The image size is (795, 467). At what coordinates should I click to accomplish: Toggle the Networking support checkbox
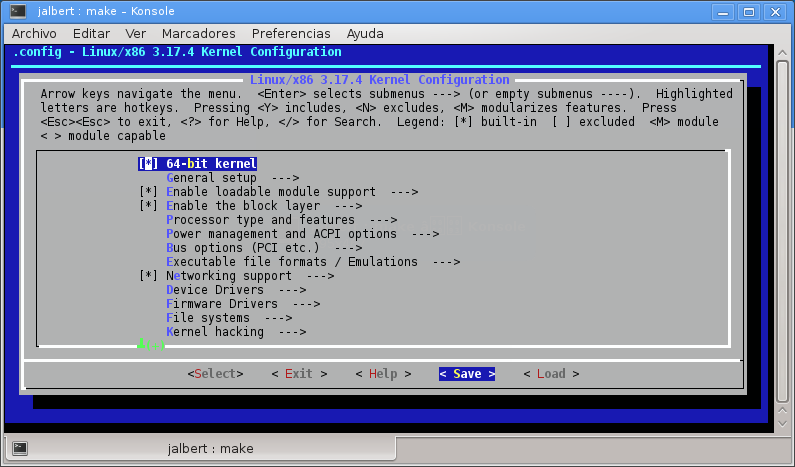(149, 276)
